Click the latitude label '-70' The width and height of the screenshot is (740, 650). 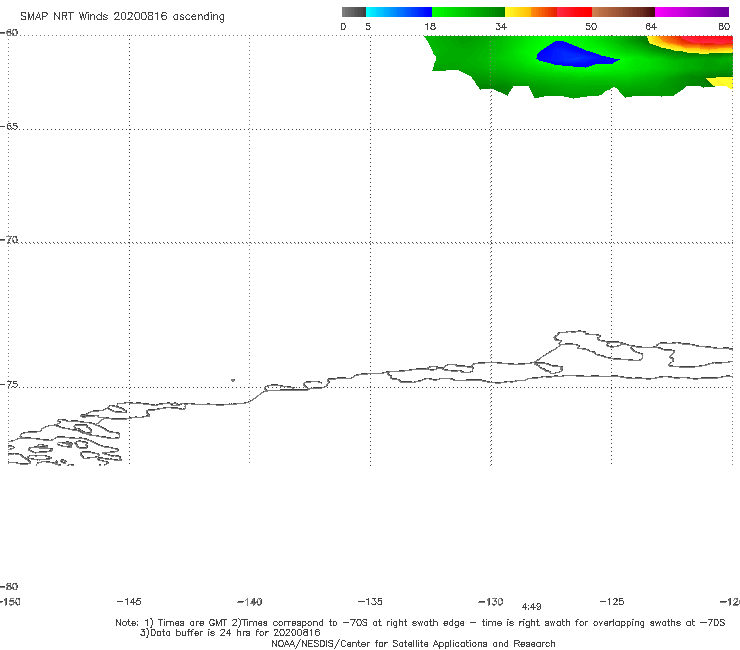[x=9, y=240]
